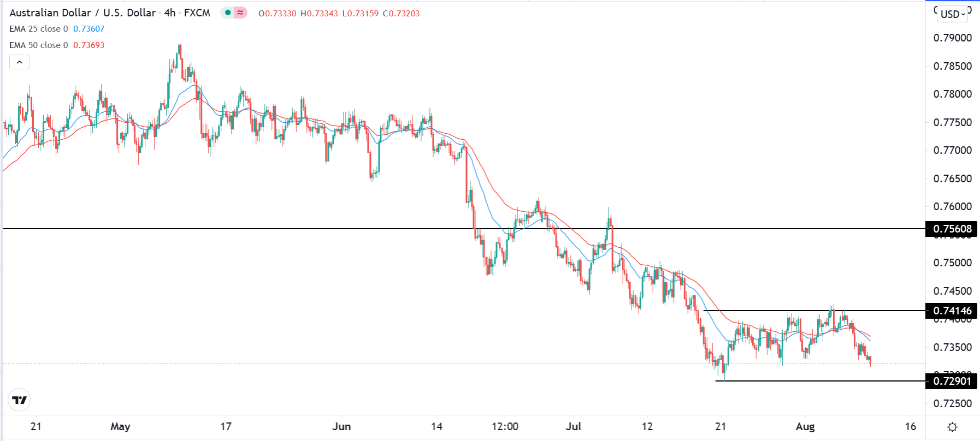
Task: Click the 4h timeframe in chart title
Action: coord(170,13)
